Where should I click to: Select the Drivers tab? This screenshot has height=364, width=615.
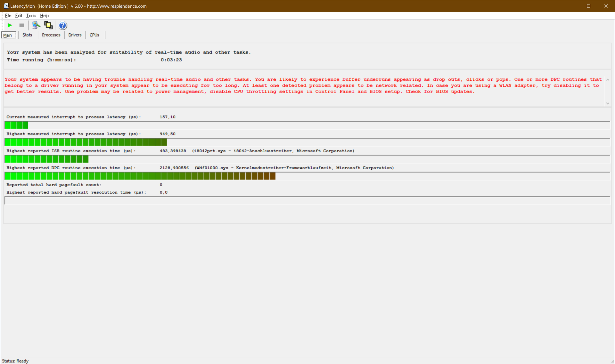pyautogui.click(x=75, y=35)
